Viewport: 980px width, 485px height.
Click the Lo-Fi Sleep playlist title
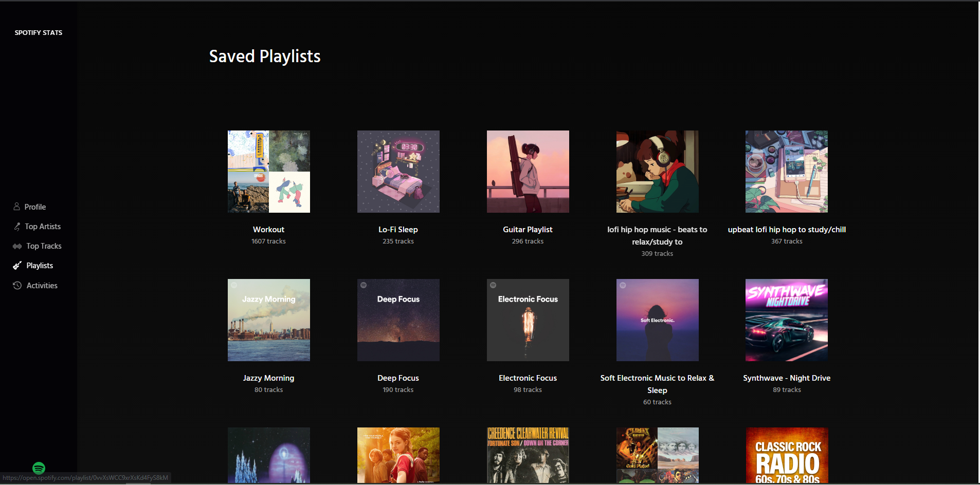(x=398, y=230)
